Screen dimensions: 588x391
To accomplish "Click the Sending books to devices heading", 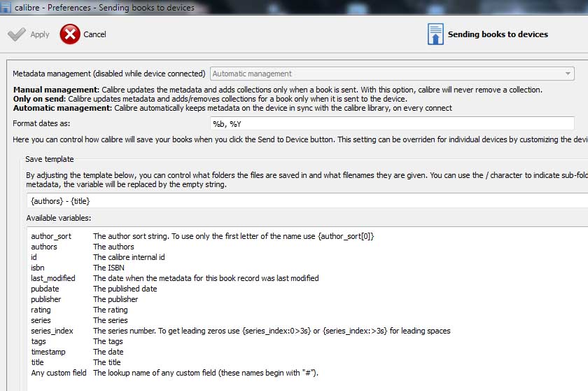I will coord(498,34).
